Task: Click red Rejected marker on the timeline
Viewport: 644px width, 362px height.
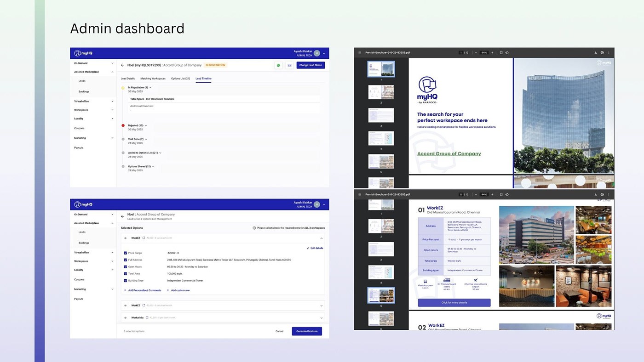Action: tap(123, 125)
